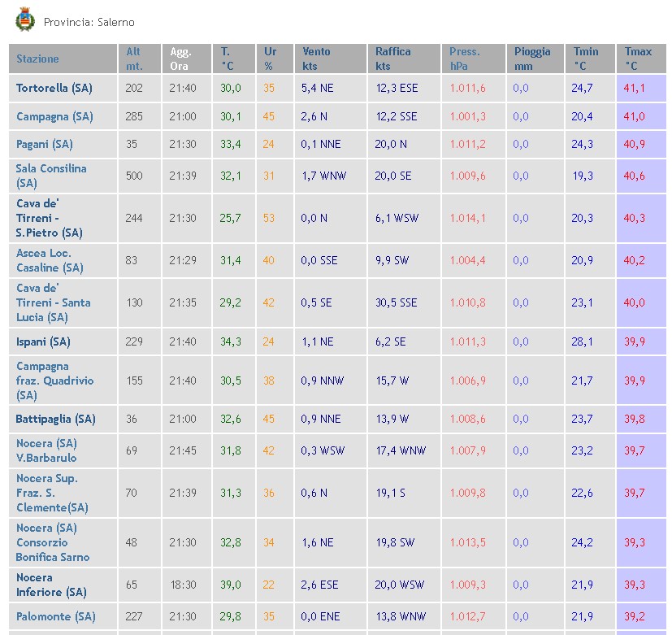Select Sala Consilina's Tmin value 19,3
This screenshot has width=672, height=635.
pyautogui.click(x=583, y=176)
